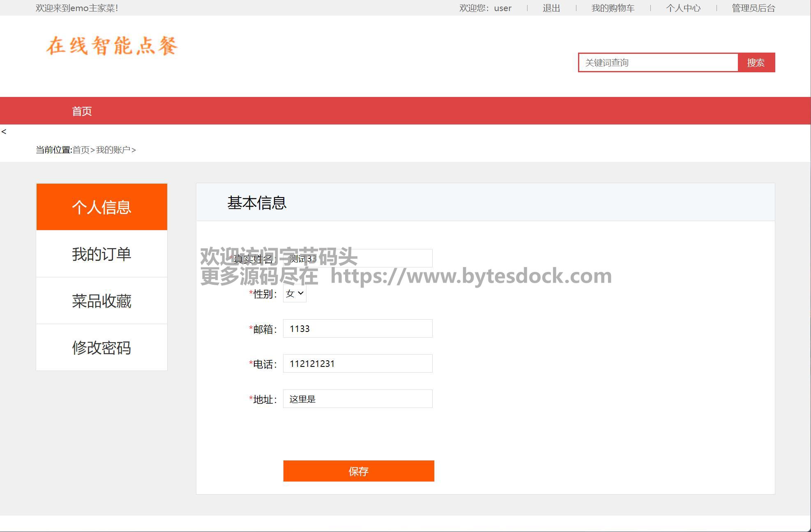Screen dimensions: 811x532
Task: Click 首页 in the red navigation bar
Action: 82,111
